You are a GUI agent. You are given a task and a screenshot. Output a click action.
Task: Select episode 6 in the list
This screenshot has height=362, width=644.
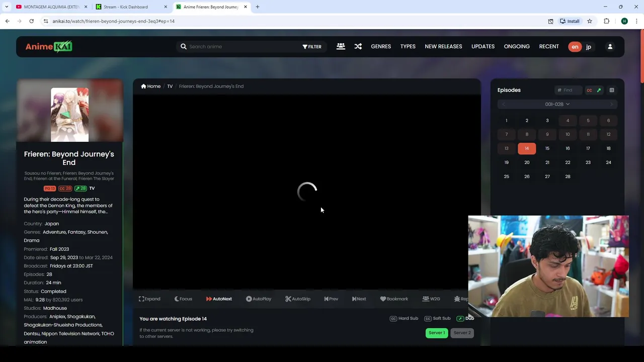[x=608, y=121]
